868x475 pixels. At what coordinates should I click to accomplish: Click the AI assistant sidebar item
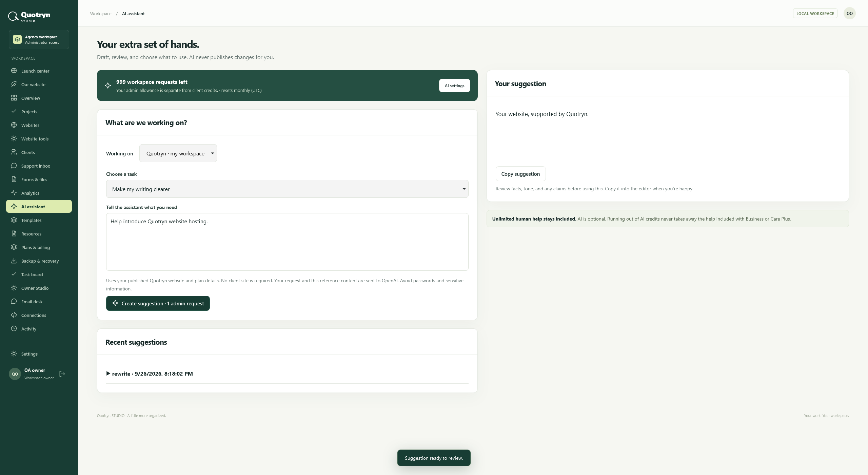(x=39, y=206)
